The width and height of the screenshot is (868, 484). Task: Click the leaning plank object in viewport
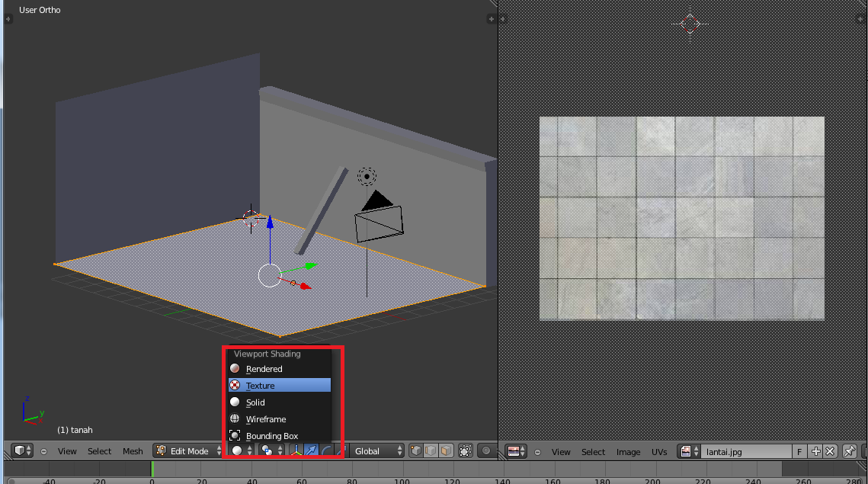tap(322, 211)
